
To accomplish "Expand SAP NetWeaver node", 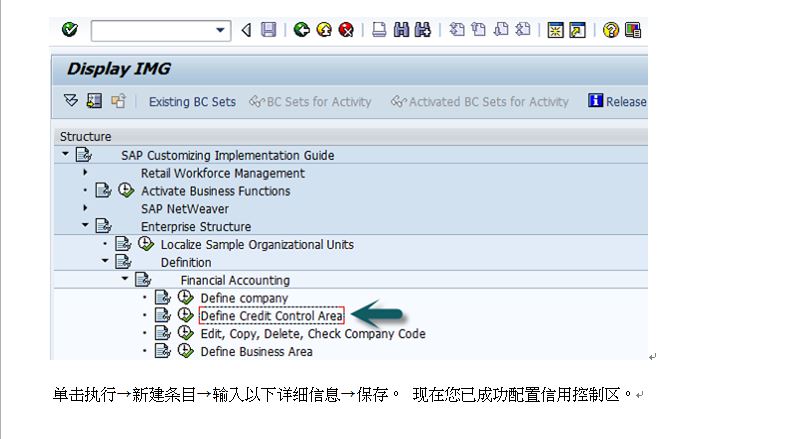I will (x=85, y=208).
